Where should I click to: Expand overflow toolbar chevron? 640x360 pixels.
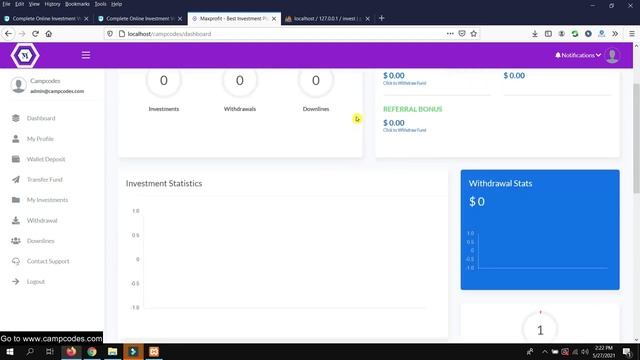(615, 34)
